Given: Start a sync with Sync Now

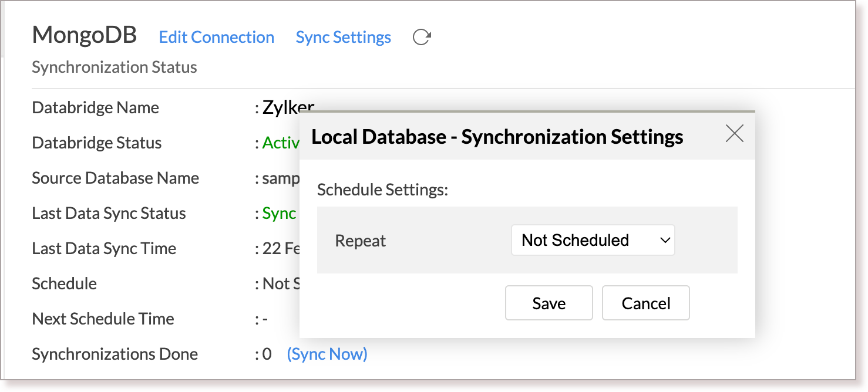Looking at the screenshot, I should tap(327, 354).
